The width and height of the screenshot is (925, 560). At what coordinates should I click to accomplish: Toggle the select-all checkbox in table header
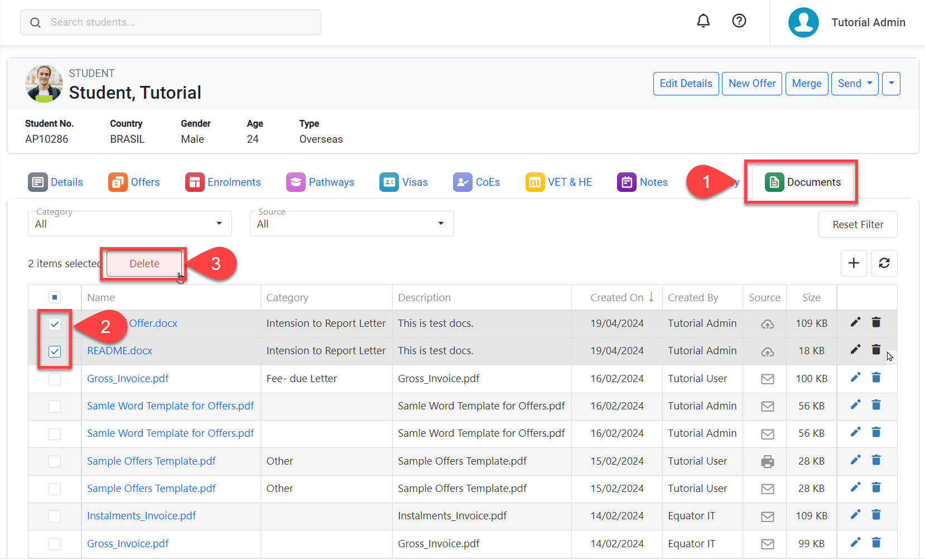coord(55,297)
